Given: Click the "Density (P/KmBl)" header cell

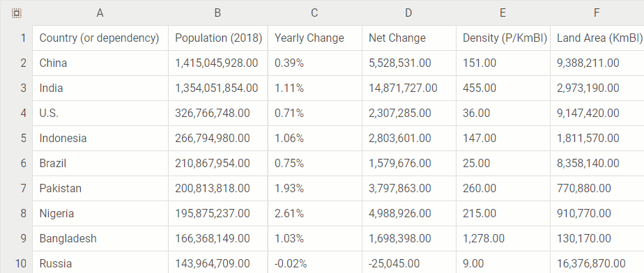Looking at the screenshot, I should pyautogui.click(x=503, y=38).
